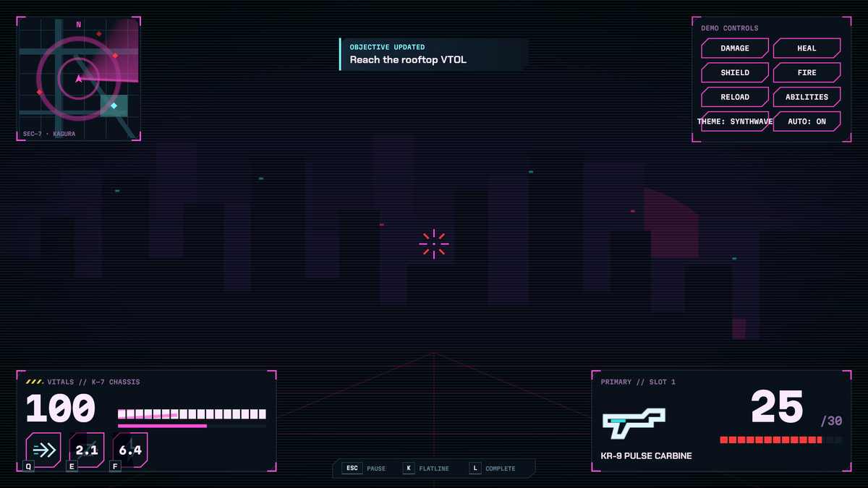The image size is (868, 488).
Task: Activate the dash ability icon (Q)
Action: [43, 450]
